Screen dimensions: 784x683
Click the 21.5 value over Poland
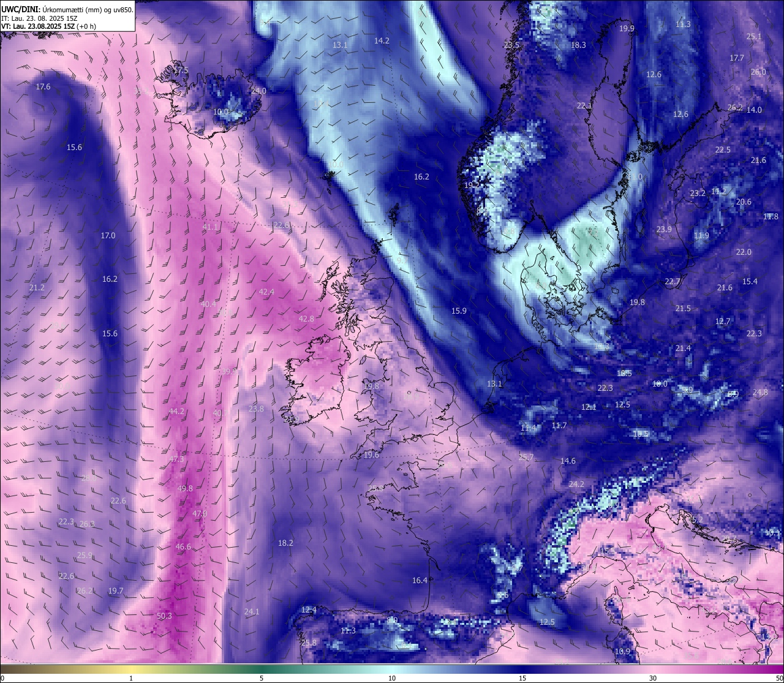683,309
